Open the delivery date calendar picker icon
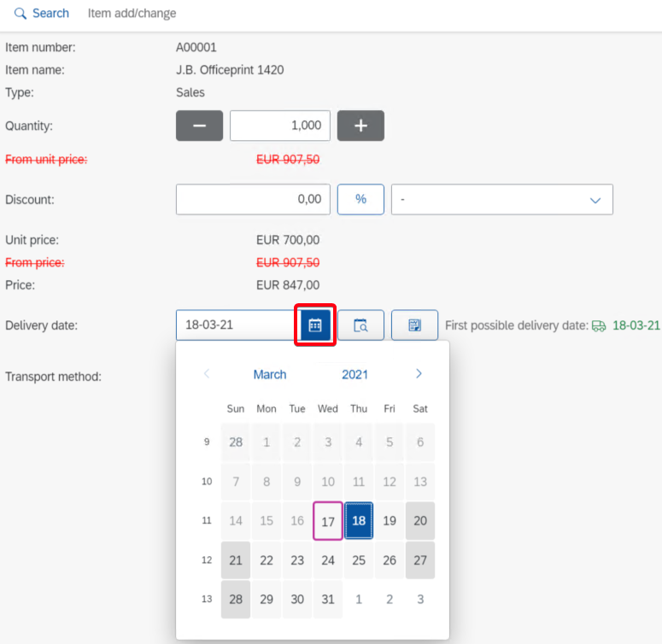 click(x=314, y=325)
